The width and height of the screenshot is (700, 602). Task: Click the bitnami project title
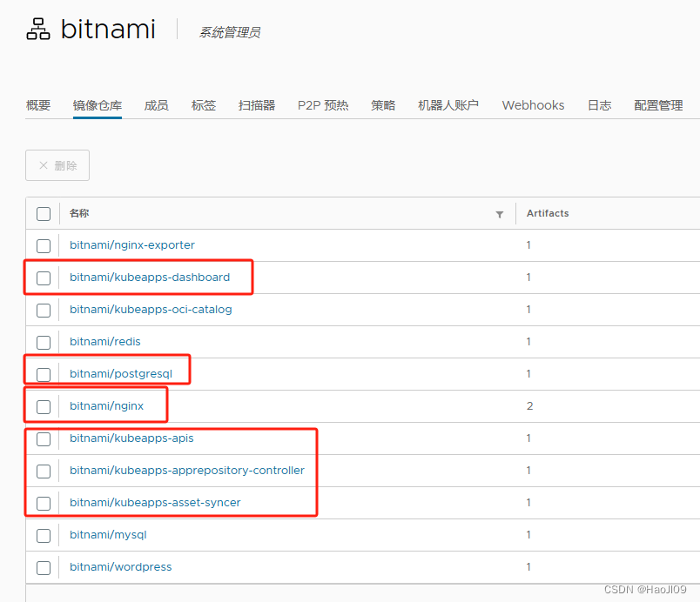(108, 29)
